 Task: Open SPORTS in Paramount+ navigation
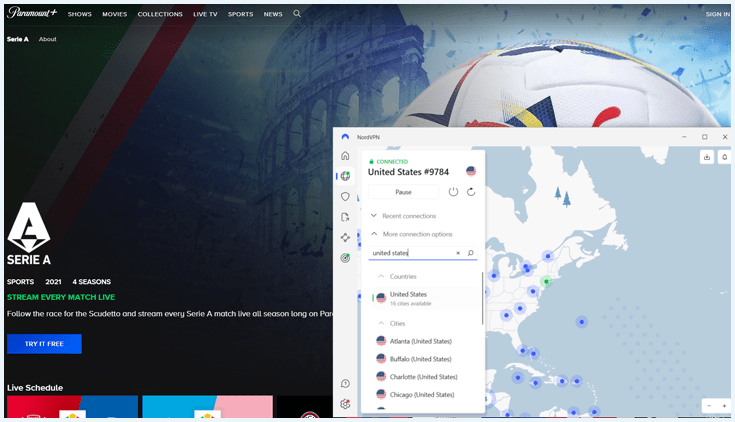tap(240, 14)
